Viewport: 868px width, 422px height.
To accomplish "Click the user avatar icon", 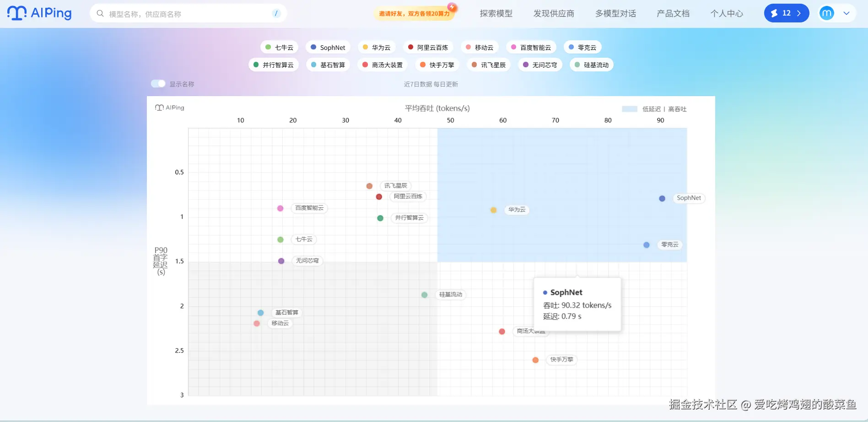I will [827, 13].
